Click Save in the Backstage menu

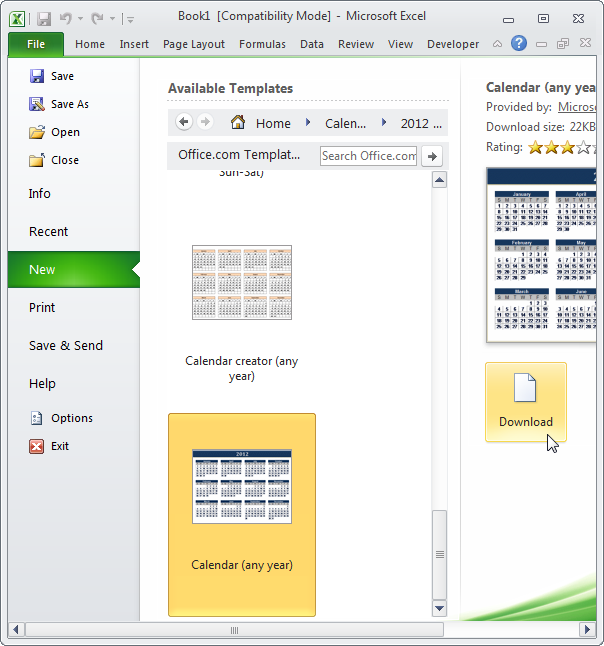(52, 76)
